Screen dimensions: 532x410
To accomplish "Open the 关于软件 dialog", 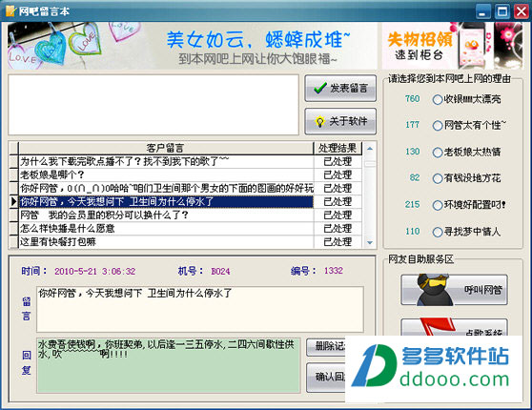I will pos(340,121).
